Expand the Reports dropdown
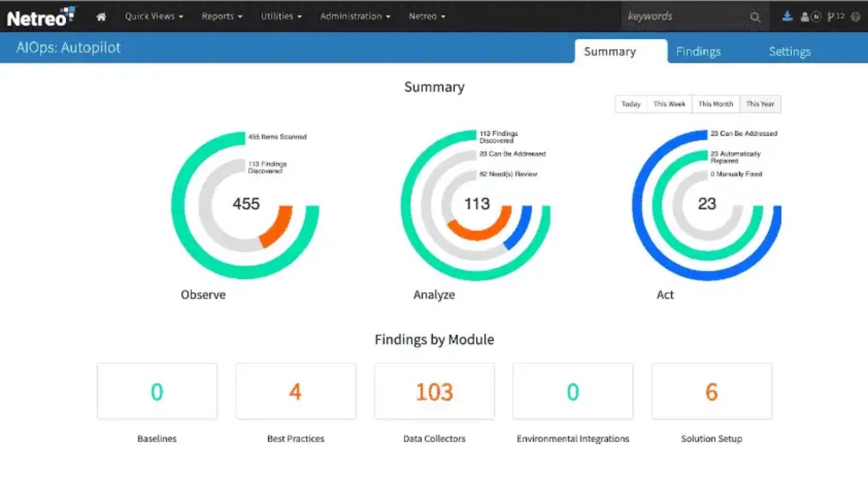 [222, 17]
